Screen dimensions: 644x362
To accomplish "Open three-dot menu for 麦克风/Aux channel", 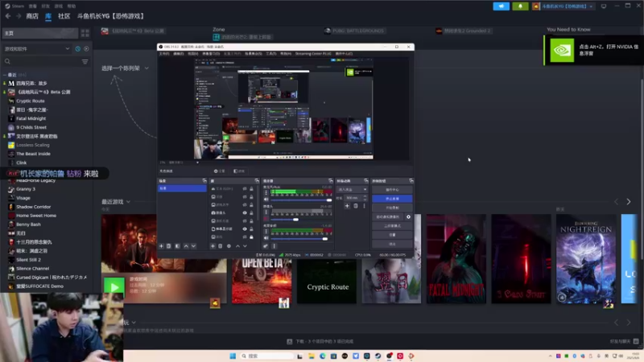I will click(x=266, y=192).
